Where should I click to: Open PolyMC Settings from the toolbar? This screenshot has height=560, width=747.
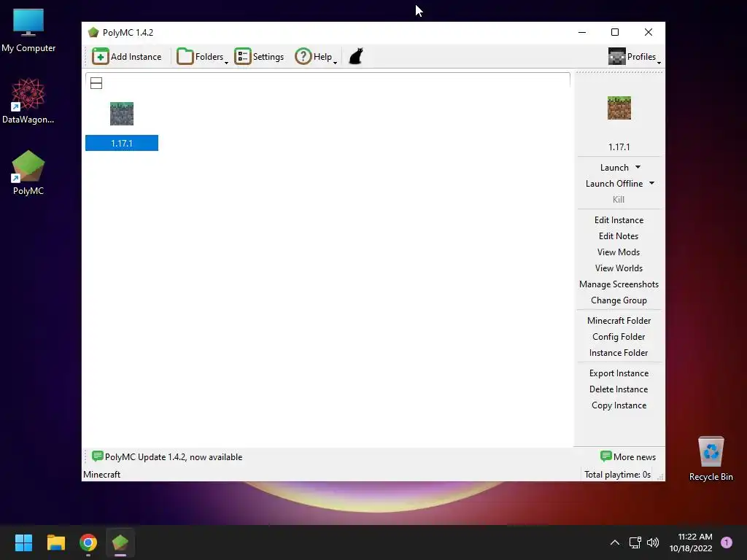click(x=259, y=57)
